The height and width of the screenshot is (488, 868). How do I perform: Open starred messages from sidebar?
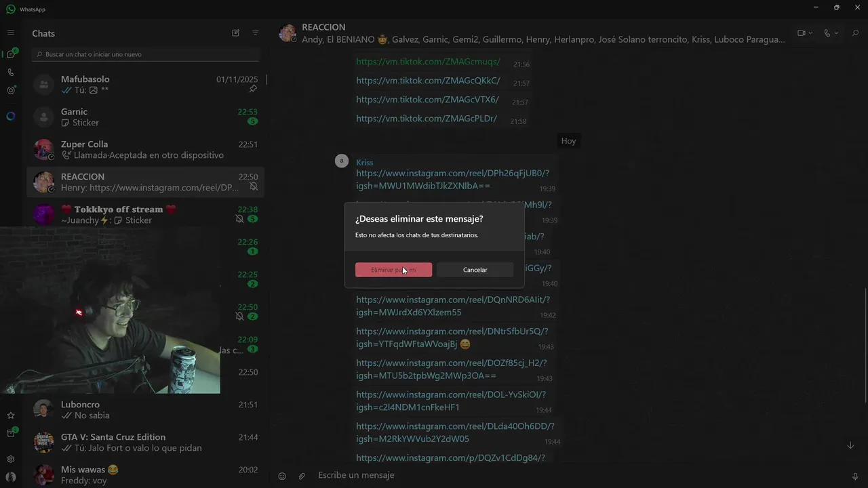(10, 415)
